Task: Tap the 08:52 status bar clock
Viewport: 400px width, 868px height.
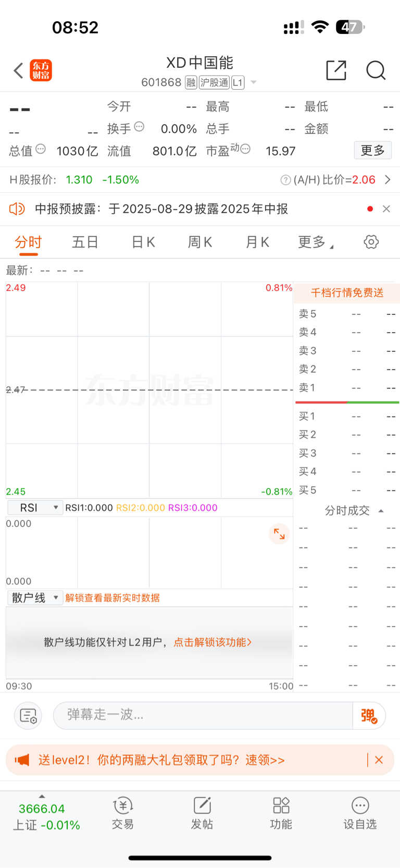Action: 75,27
